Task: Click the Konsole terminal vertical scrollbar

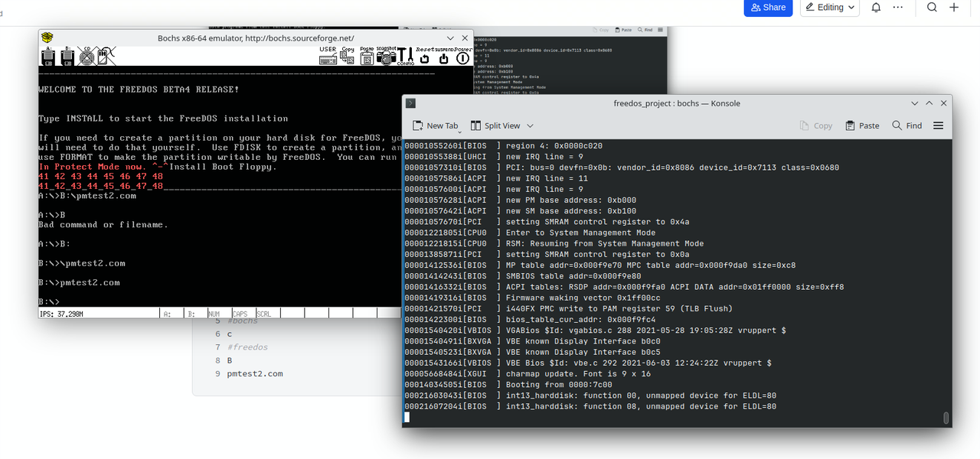Action: (946, 418)
